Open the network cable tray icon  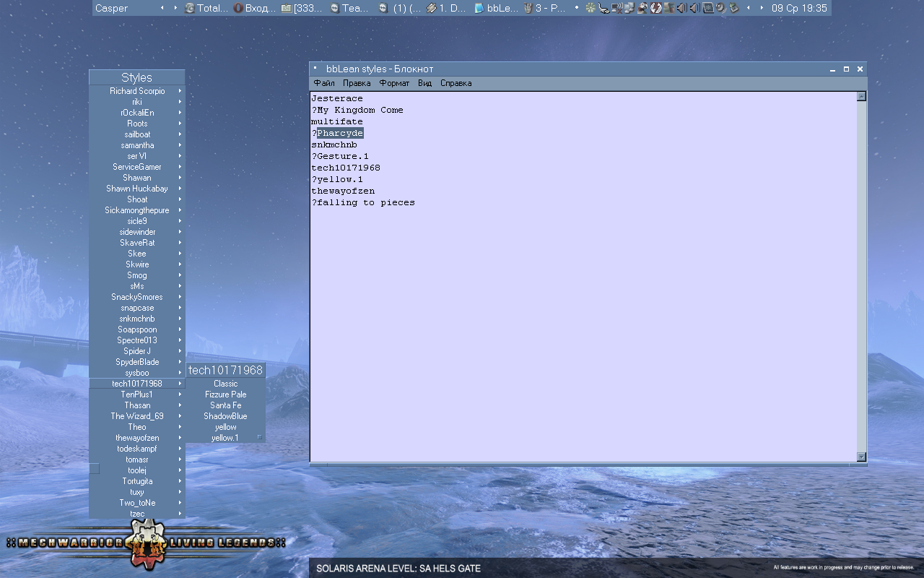[603, 8]
